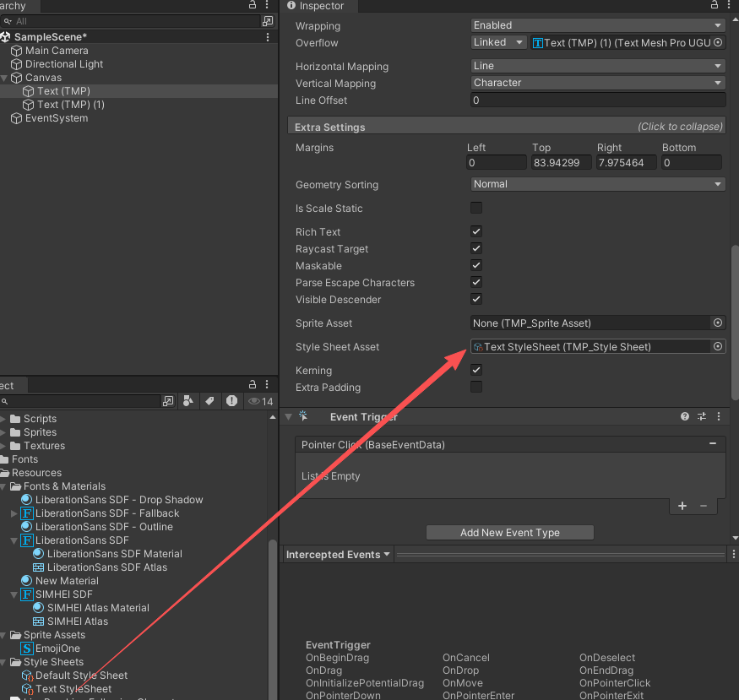Expand LiberationSans SDF - Fallback asset
This screenshot has height=700, width=739.
click(14, 513)
